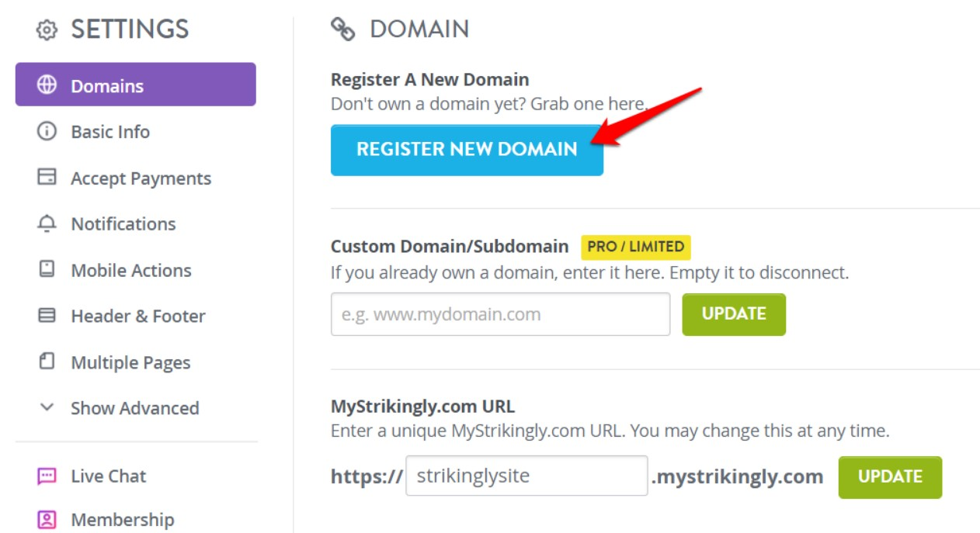Open the Live Chat panel
980x533 pixels.
click(x=108, y=476)
